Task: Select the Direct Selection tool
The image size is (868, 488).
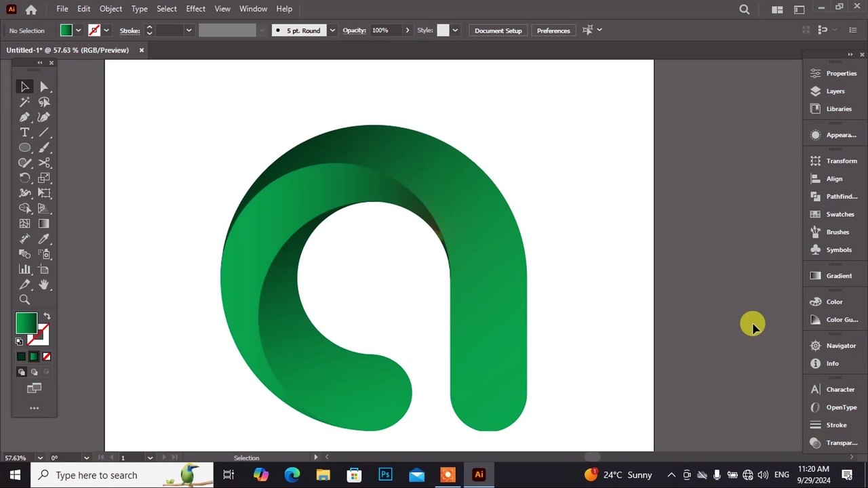Action: (44, 87)
